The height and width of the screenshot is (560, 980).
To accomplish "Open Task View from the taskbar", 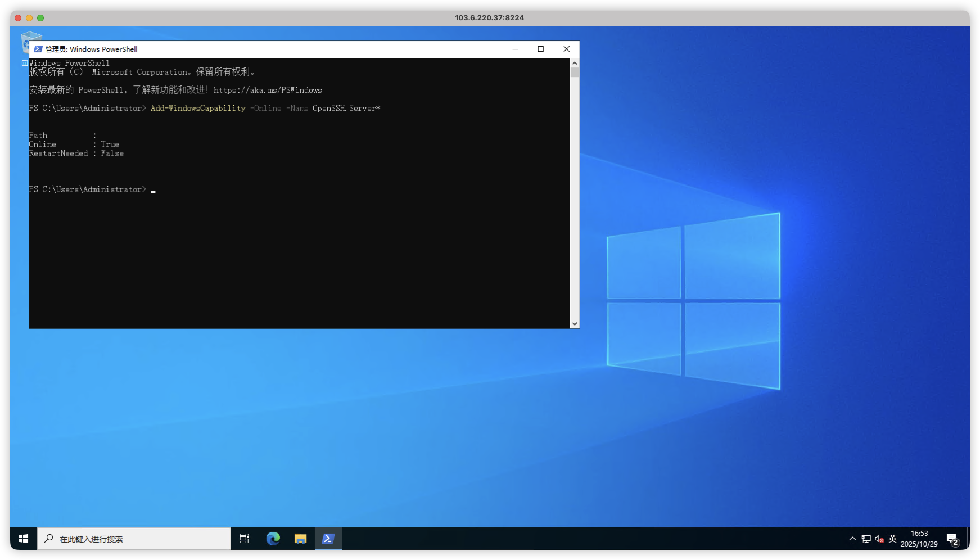I will 245,539.
